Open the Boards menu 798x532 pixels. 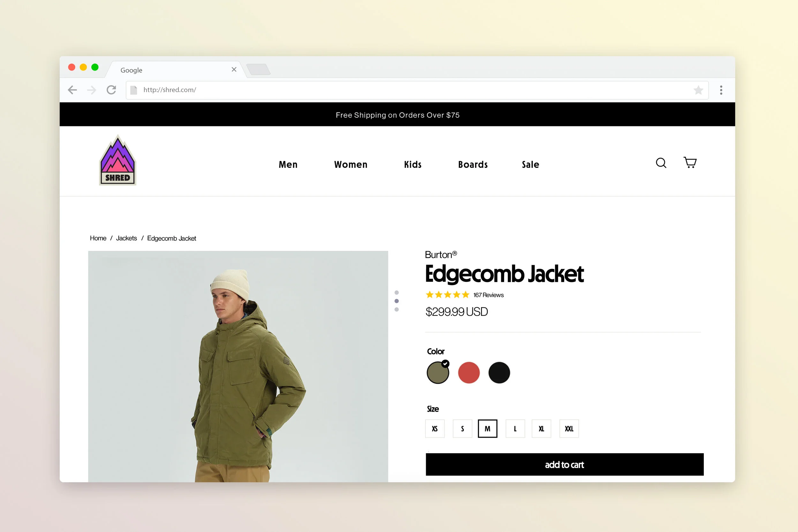coord(473,165)
